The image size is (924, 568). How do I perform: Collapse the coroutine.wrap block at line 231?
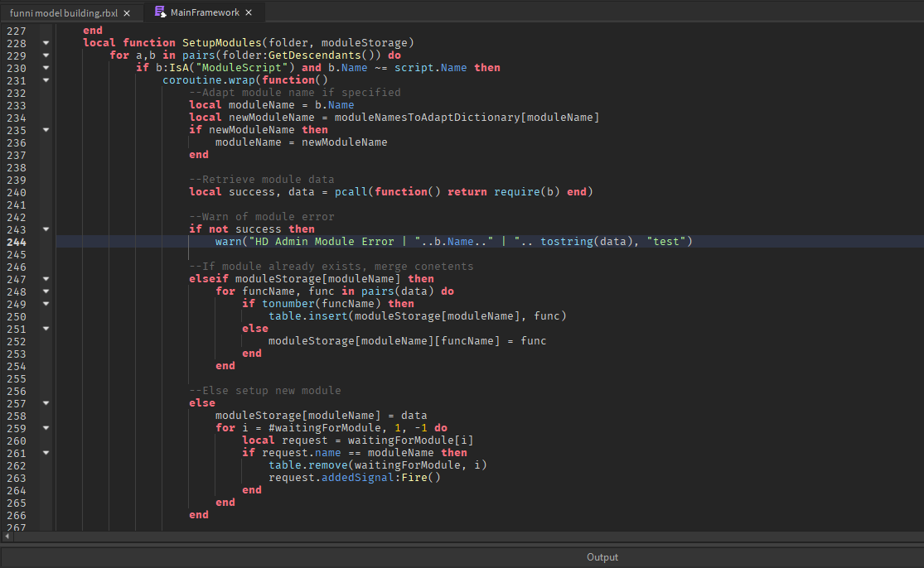pos(46,80)
